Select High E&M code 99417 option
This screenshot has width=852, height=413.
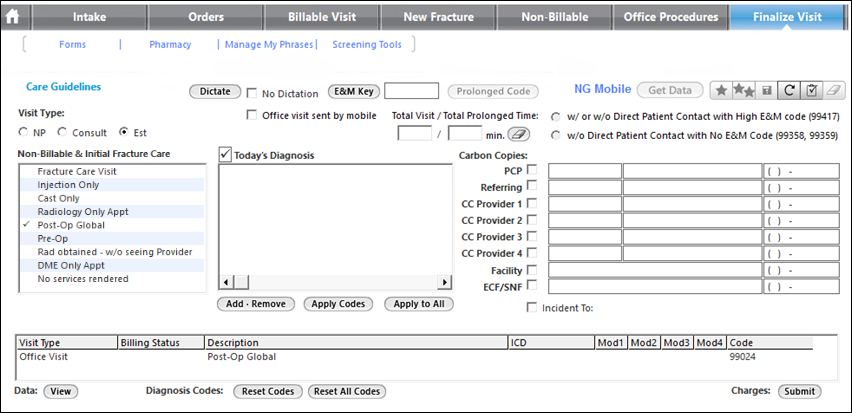[556, 117]
